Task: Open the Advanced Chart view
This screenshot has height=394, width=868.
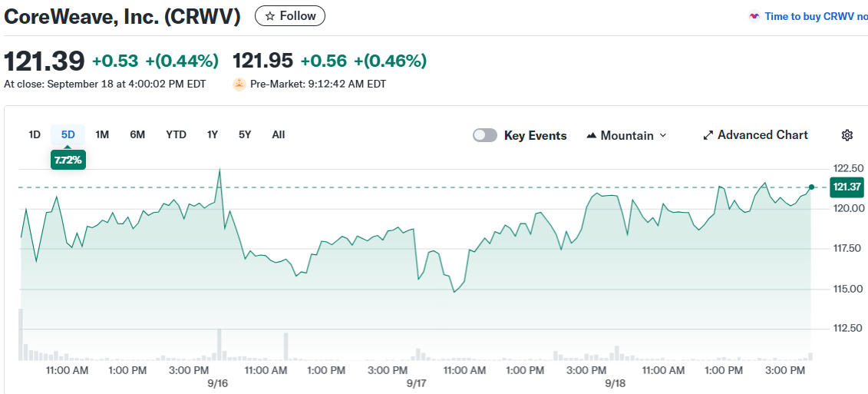Action: click(756, 135)
